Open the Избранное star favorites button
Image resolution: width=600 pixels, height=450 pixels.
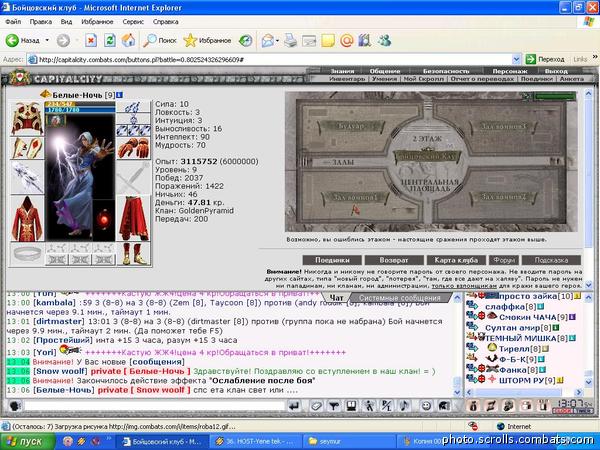click(207, 40)
